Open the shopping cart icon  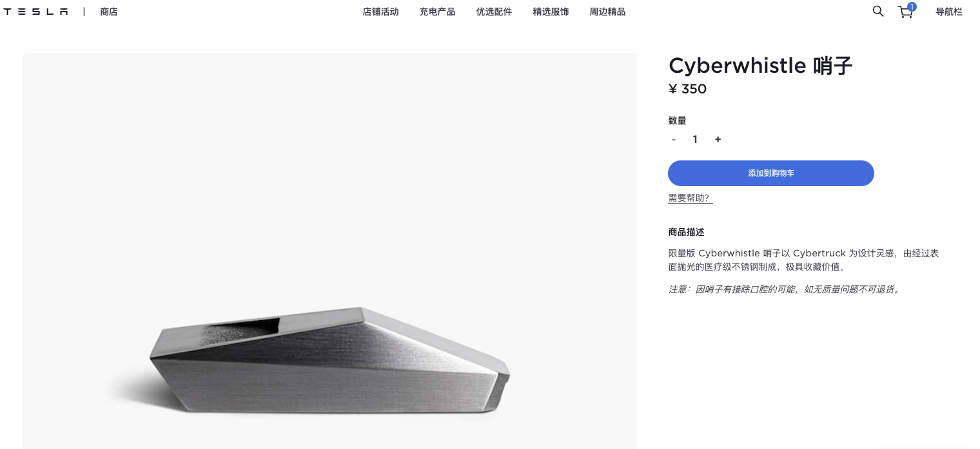905,12
